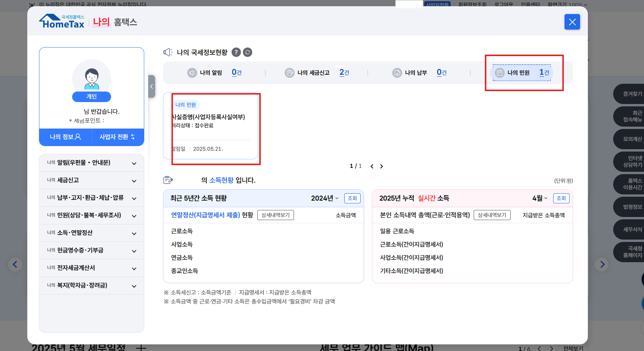Refresh 나의 국세정보현황 with the reload icon
This screenshot has width=644, height=351.
[248, 52]
